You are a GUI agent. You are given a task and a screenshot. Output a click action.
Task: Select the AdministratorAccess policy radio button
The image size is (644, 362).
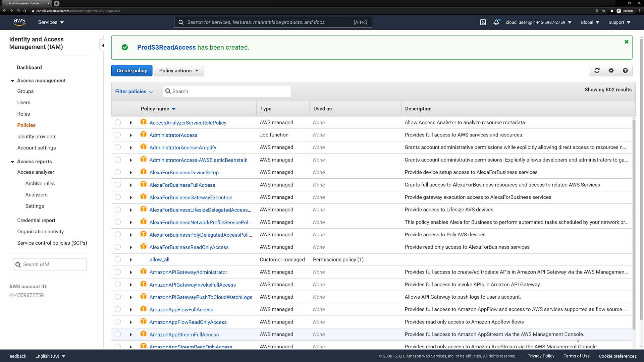(118, 135)
